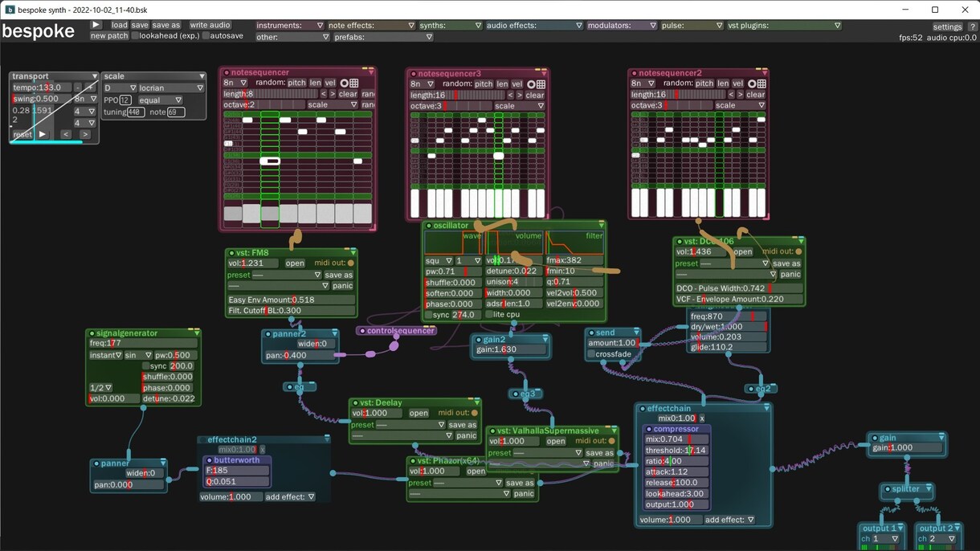
Task: Toggle oscillator module enable dot
Action: click(x=429, y=226)
